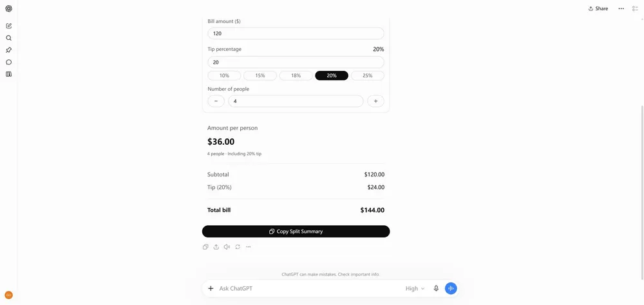
Task: Open the three-dot menu beside Share
Action: tap(621, 8)
